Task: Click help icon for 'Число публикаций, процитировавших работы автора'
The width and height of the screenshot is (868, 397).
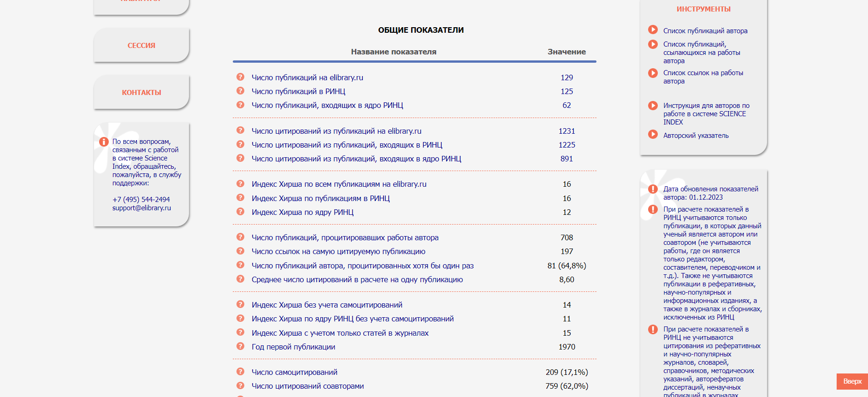Action: (x=240, y=237)
